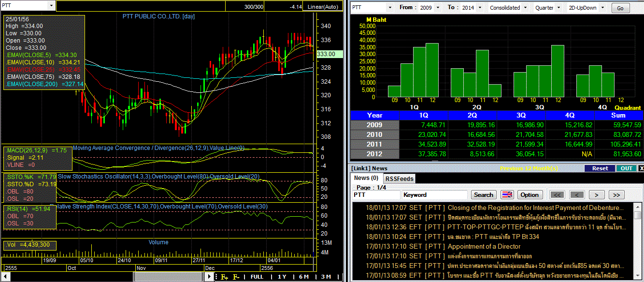Image resolution: width=644 pixels, height=282 pixels.
Task: Click the news symbol PTT input field
Action: [x=375, y=195]
